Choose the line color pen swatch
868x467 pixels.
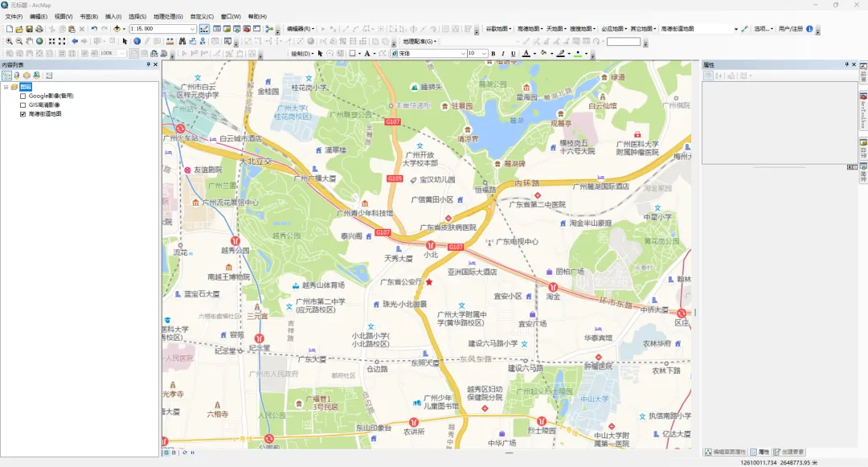(561, 54)
